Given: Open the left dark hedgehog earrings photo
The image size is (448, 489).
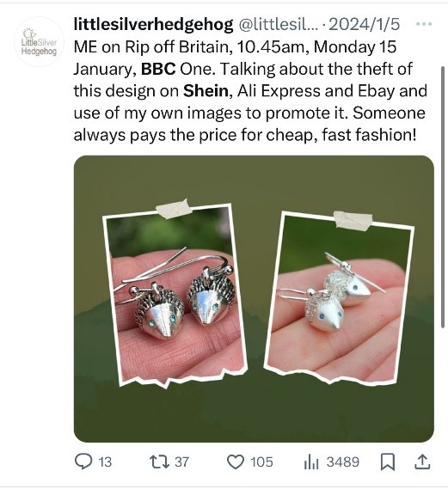Looking at the screenshot, I should [175, 295].
